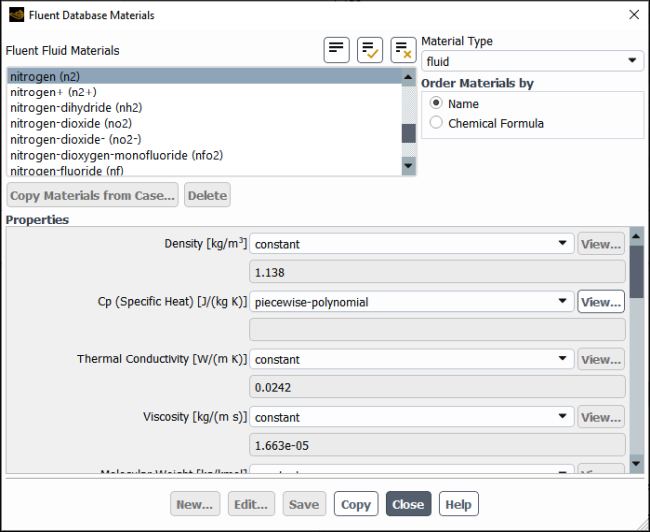Select nitrogen-dihydride (nh2) in the list
This screenshot has height=532, width=650.
[205, 108]
